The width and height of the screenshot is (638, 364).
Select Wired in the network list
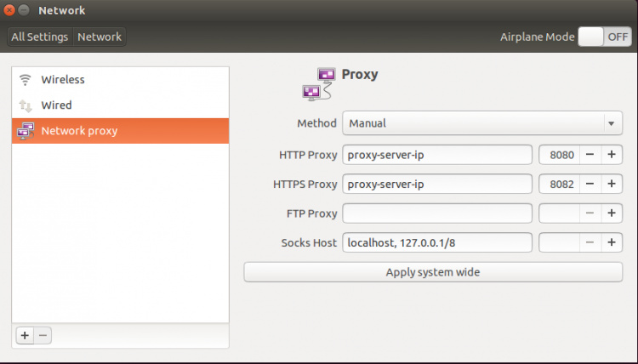56,105
